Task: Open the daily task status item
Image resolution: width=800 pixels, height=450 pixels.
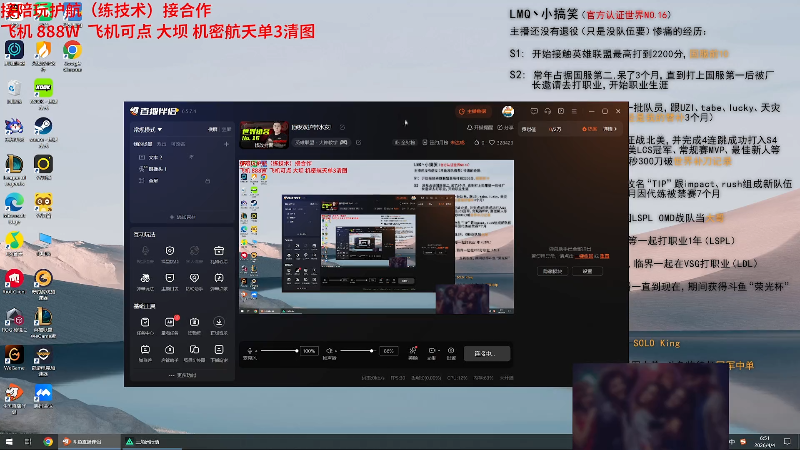Action: (x=444, y=143)
